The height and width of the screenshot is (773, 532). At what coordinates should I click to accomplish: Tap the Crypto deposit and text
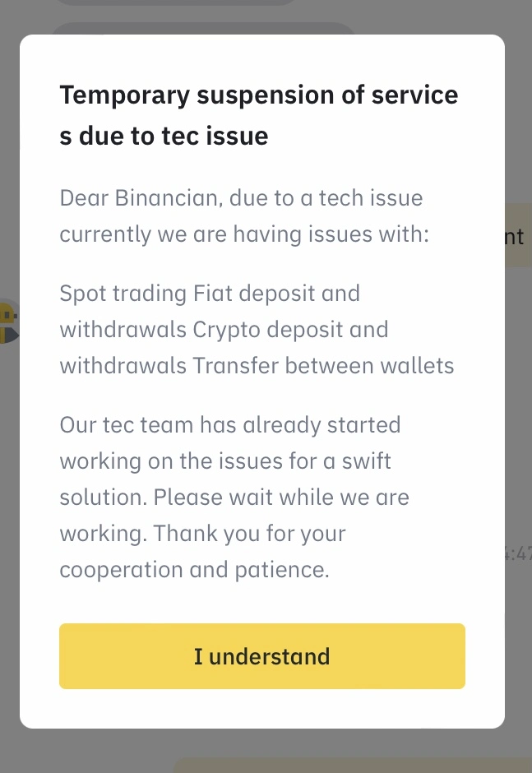(290, 330)
